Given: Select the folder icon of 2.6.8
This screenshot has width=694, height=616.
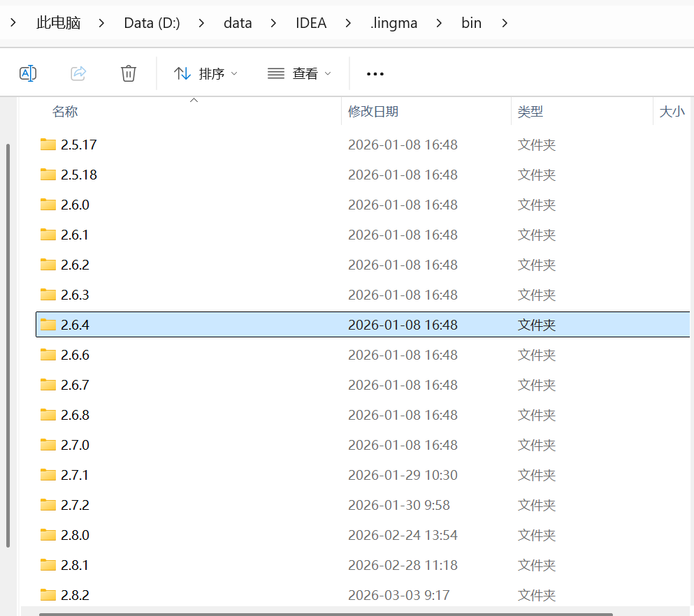Looking at the screenshot, I should (x=48, y=416).
